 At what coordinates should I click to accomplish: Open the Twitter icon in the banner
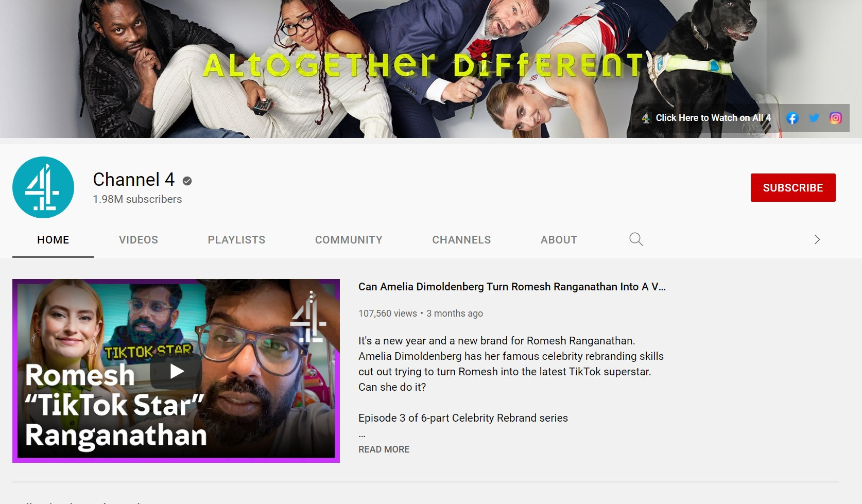814,118
